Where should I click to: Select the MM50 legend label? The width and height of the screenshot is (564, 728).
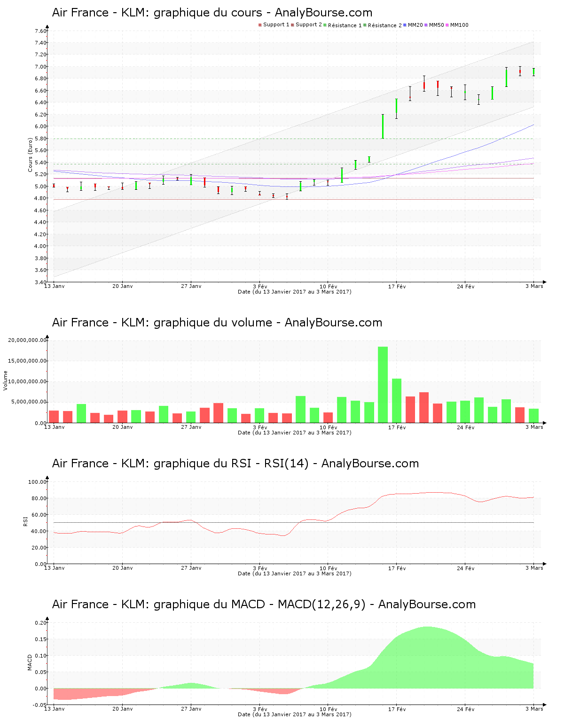437,25
